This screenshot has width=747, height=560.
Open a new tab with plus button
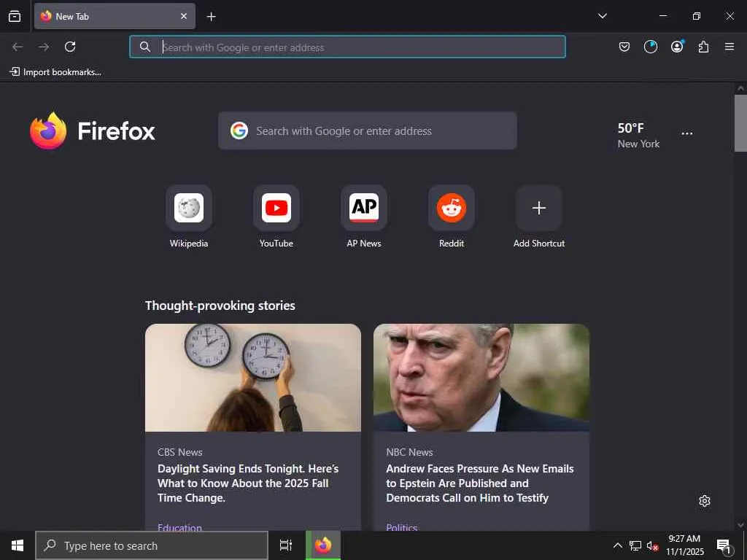click(211, 17)
